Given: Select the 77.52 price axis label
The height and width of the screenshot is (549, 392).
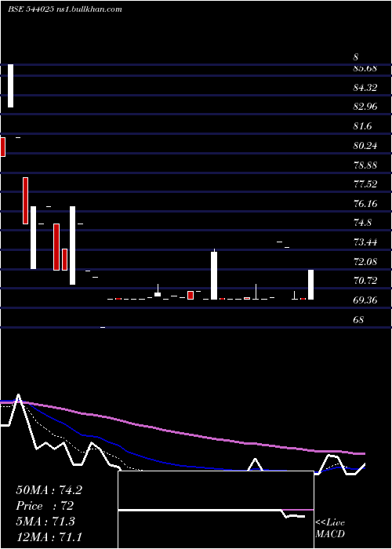Looking at the screenshot, I should point(365,184).
